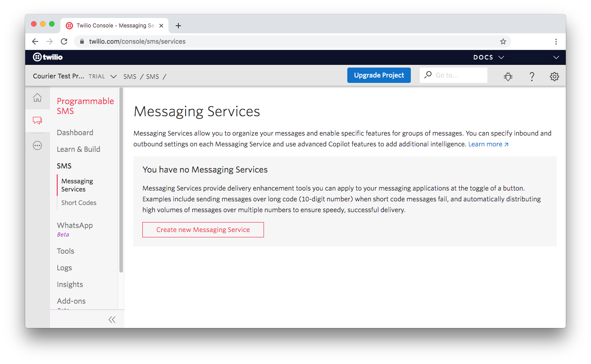This screenshot has width=591, height=364.
Task: Click the Twilio logo in header
Action: pos(48,57)
